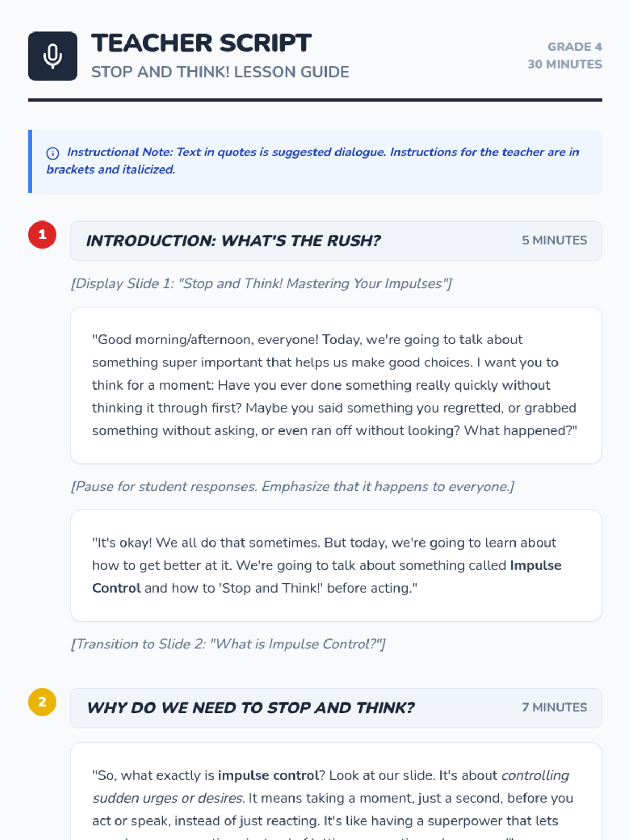This screenshot has width=630, height=840.
Task: Click the microphone icon beside Teacher Script
Action: (x=52, y=56)
